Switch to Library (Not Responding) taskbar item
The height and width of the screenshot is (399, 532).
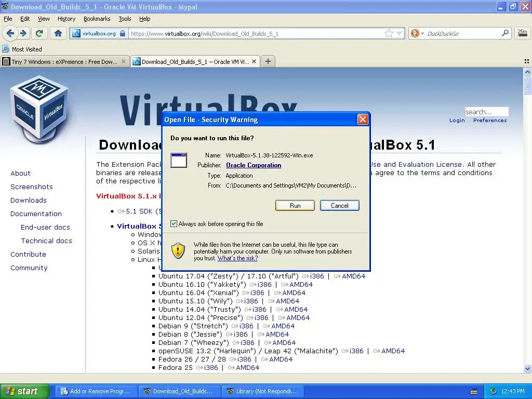(x=262, y=391)
